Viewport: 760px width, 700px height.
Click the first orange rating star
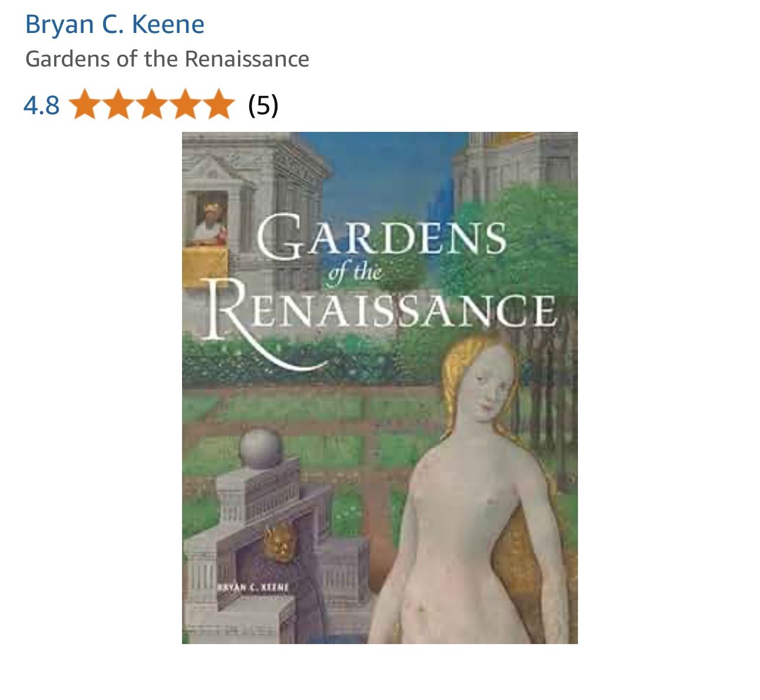86,105
